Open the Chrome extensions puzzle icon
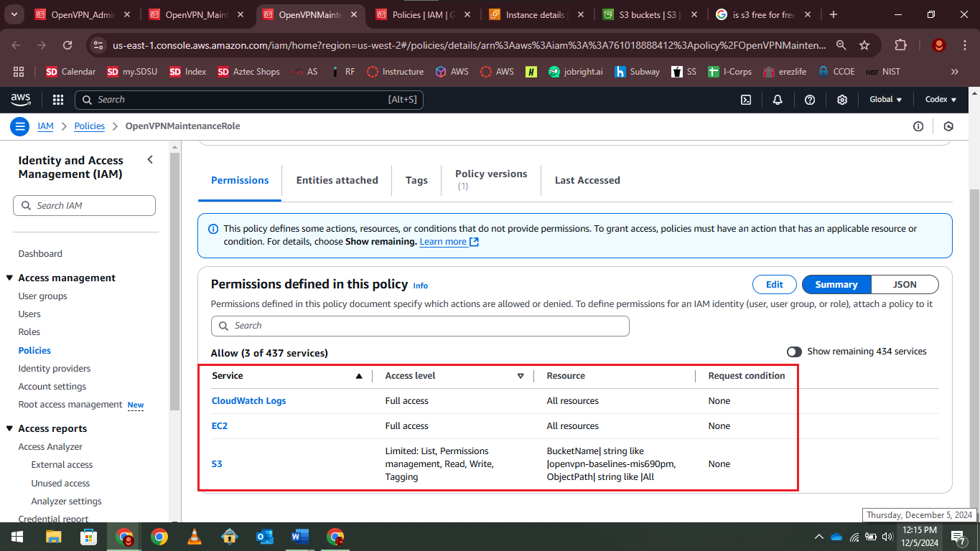The height and width of the screenshot is (551, 980). (900, 45)
